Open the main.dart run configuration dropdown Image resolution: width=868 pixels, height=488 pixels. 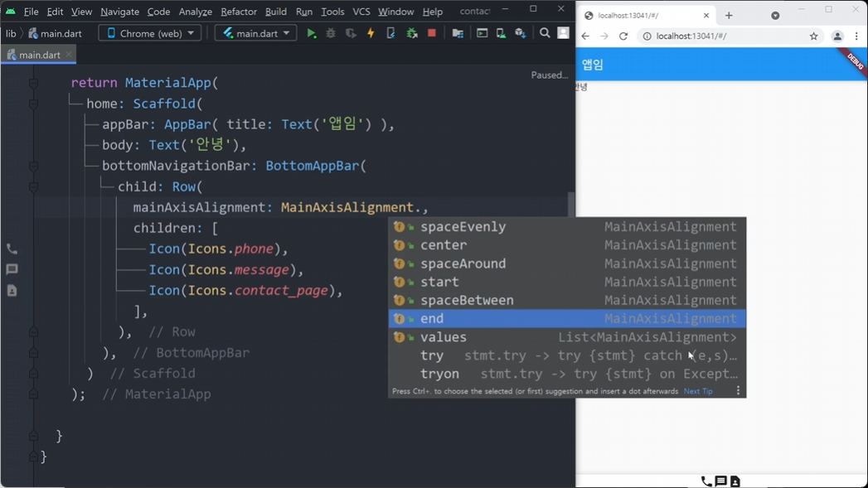click(x=255, y=33)
